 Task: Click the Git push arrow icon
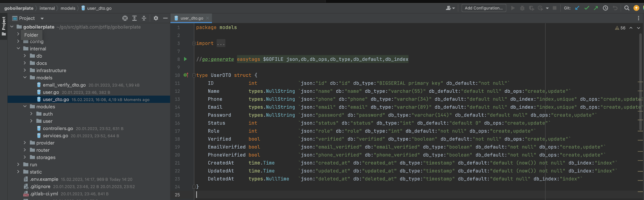(596, 8)
